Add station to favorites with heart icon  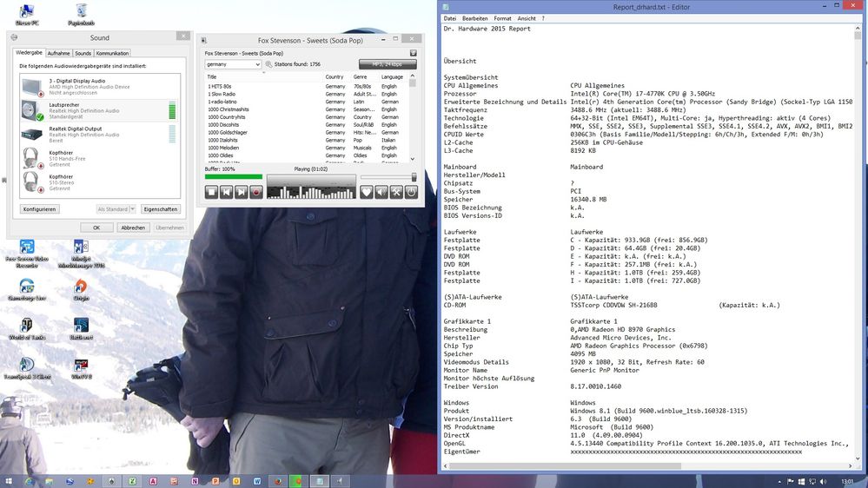tap(367, 192)
